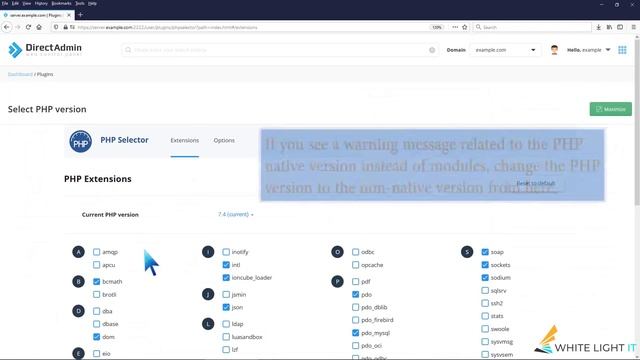Click the zoom level 120% badge

(x=437, y=27)
